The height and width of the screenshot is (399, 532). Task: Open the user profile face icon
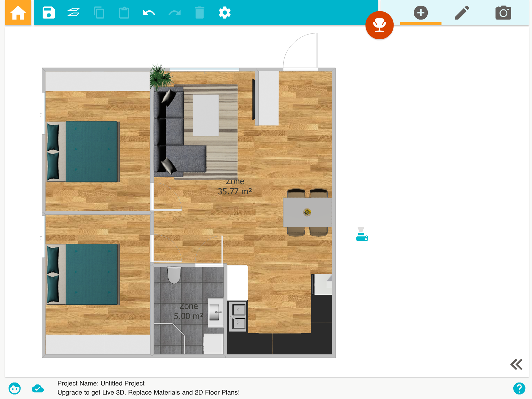15,389
